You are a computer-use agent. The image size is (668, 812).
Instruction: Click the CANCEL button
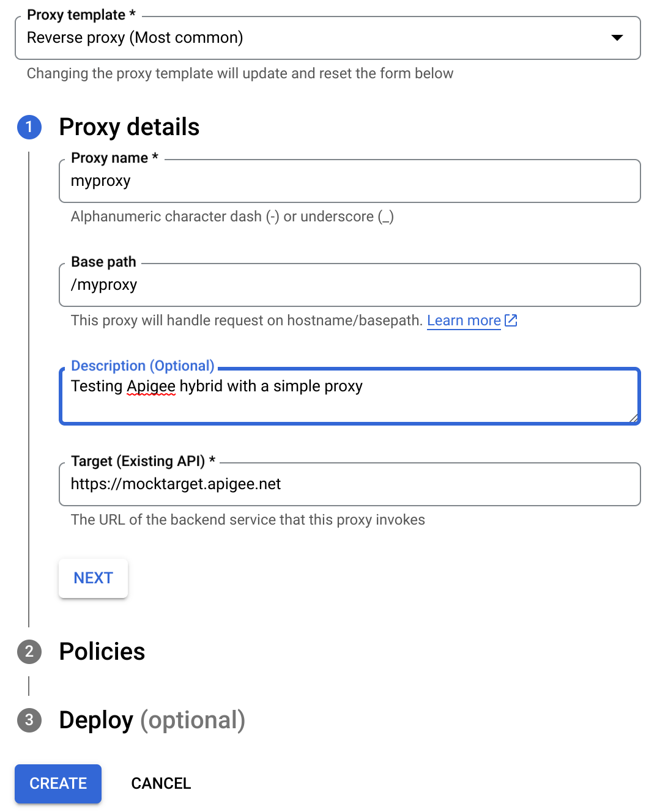tap(161, 784)
